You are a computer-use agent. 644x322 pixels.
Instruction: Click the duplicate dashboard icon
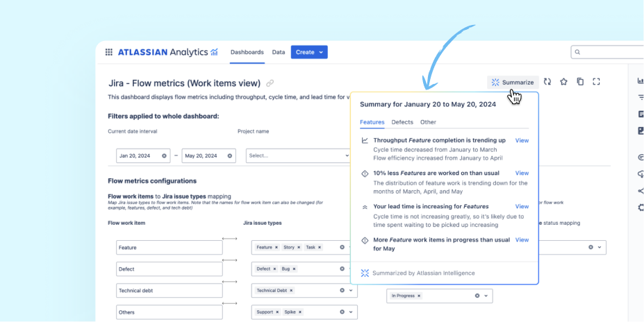coord(580,82)
